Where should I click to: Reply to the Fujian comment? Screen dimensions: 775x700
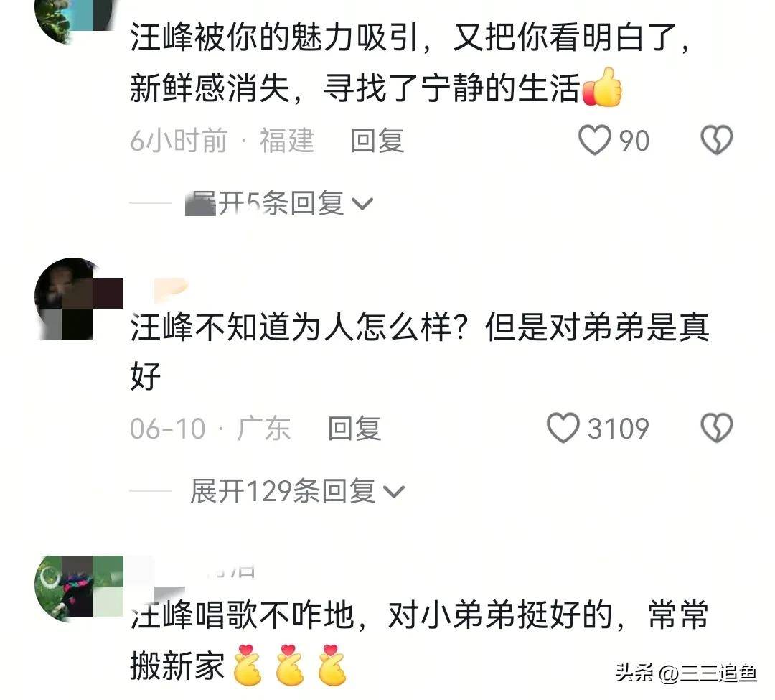[377, 141]
